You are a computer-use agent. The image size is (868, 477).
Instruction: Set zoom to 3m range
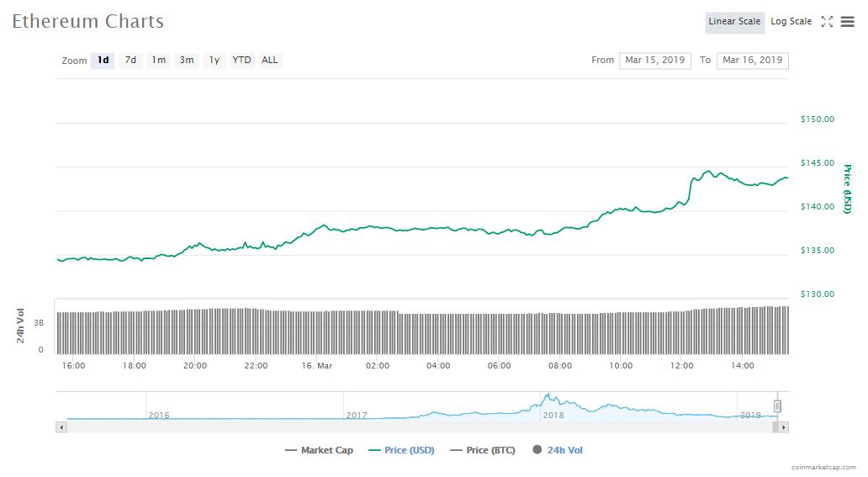click(x=187, y=61)
